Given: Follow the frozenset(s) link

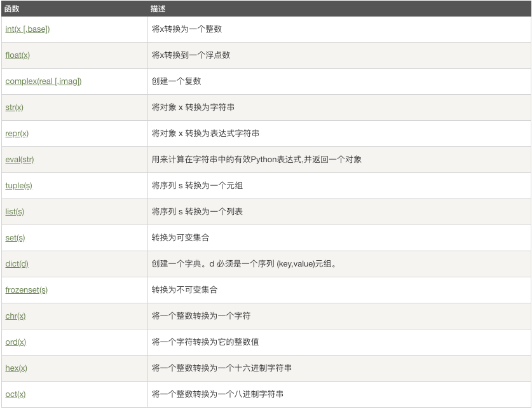Looking at the screenshot, I should pyautogui.click(x=27, y=290).
